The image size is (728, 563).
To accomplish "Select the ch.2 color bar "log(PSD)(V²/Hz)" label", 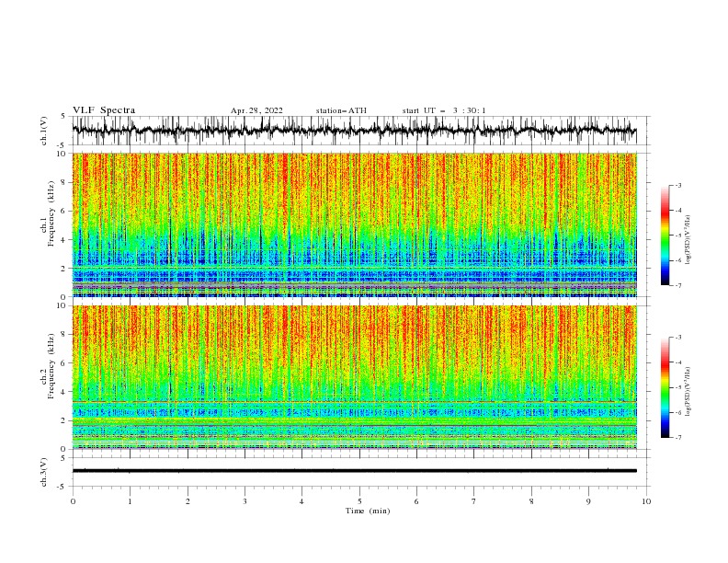I will click(688, 392).
